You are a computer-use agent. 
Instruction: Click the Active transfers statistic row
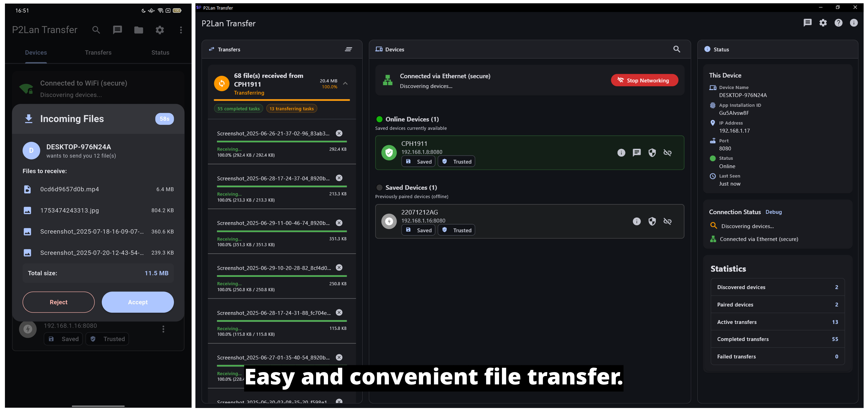pyautogui.click(x=778, y=322)
